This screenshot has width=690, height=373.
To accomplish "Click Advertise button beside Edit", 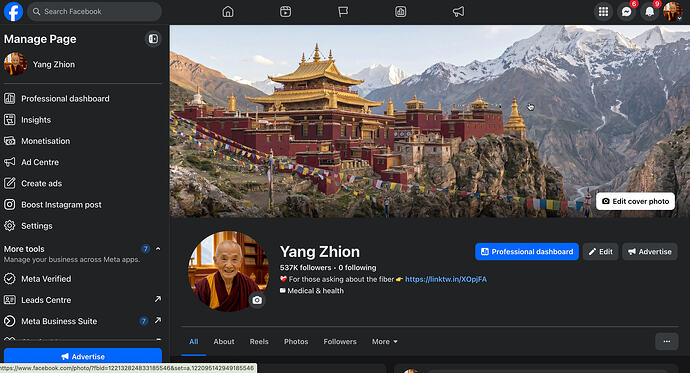I will point(650,252).
